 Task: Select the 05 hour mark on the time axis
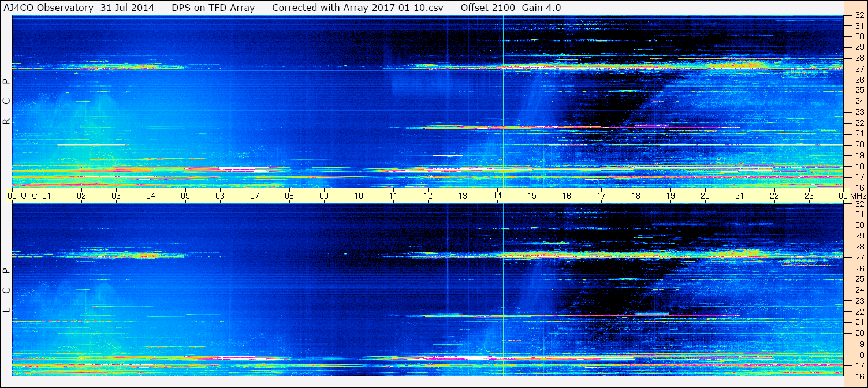pyautogui.click(x=185, y=196)
